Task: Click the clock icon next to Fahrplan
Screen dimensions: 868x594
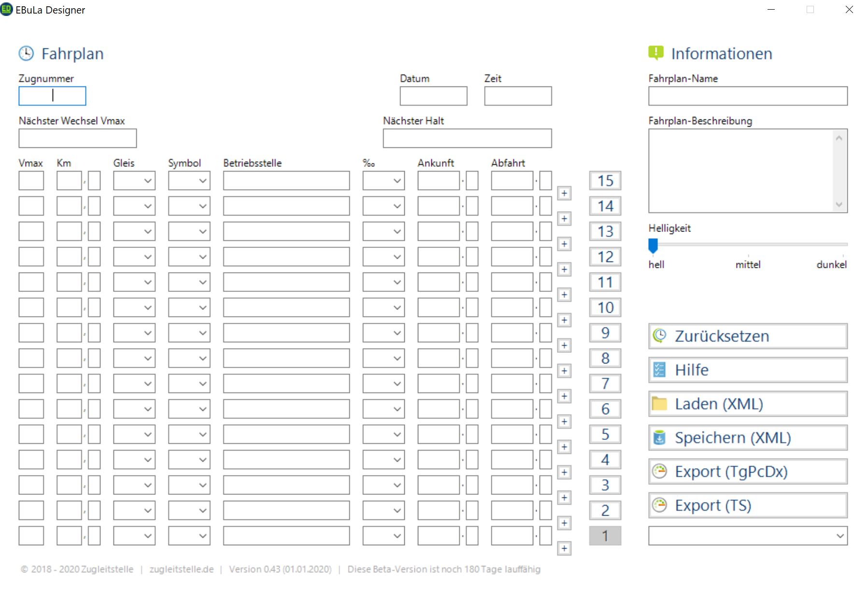Action: coord(26,53)
